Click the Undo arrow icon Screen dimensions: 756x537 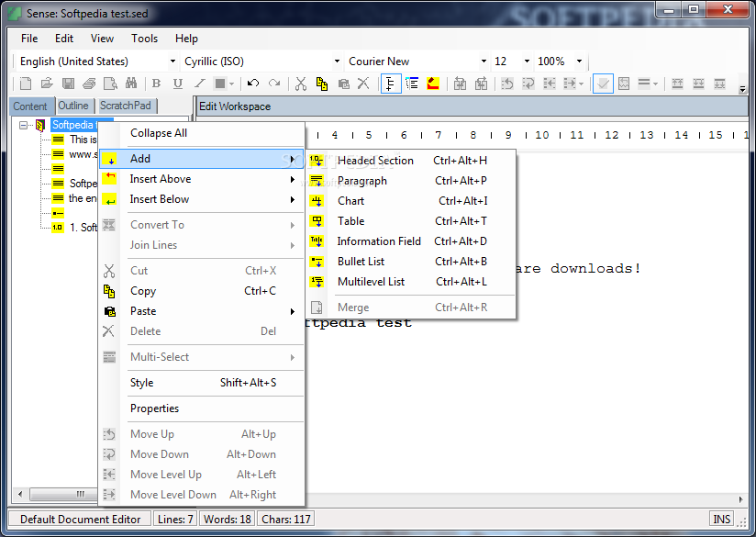(253, 84)
